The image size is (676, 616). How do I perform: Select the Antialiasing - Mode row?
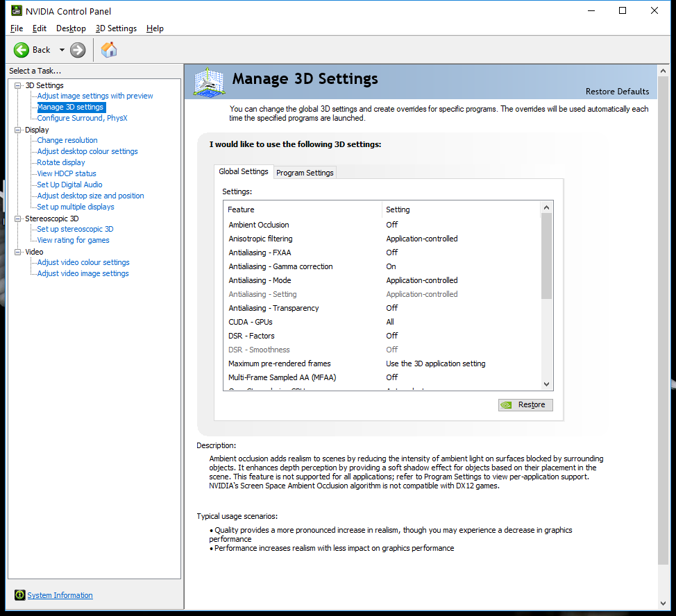coord(382,280)
